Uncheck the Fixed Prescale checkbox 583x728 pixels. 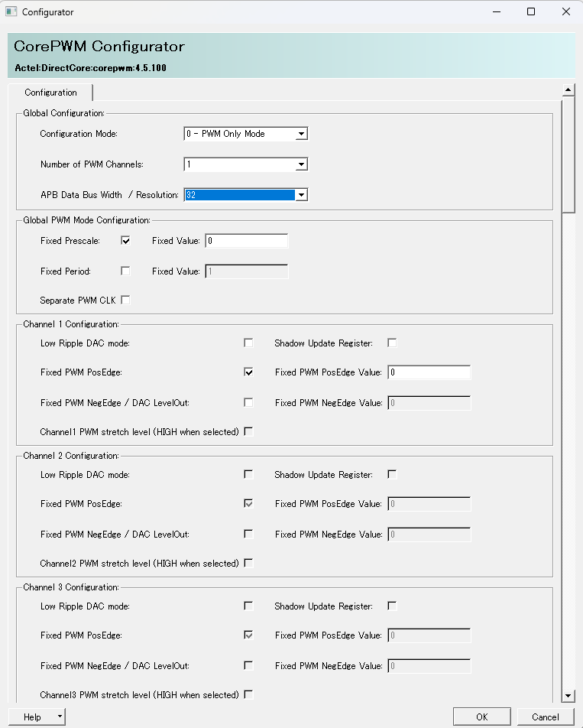coord(125,241)
